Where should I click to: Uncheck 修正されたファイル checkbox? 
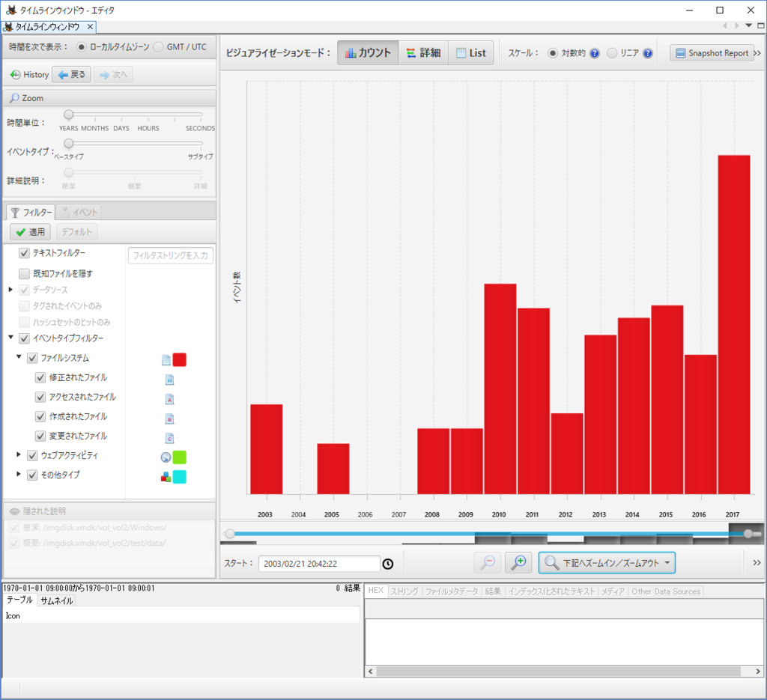pyautogui.click(x=40, y=377)
